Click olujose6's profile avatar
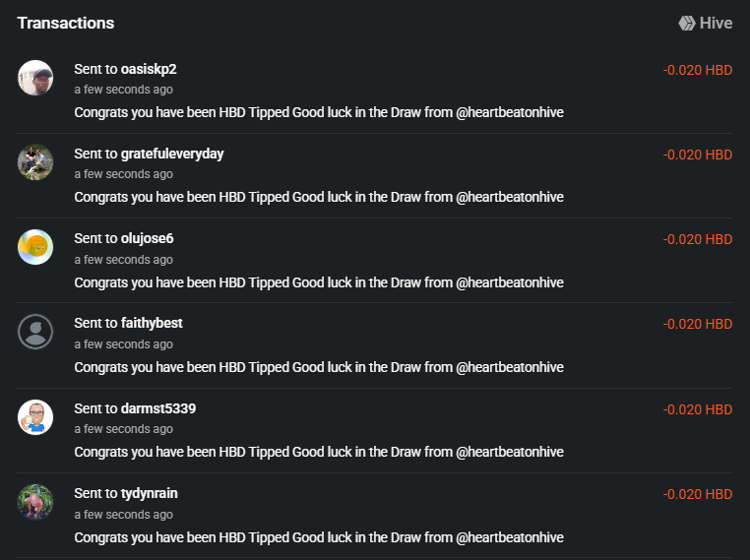Image resolution: width=750 pixels, height=560 pixels. (35, 247)
